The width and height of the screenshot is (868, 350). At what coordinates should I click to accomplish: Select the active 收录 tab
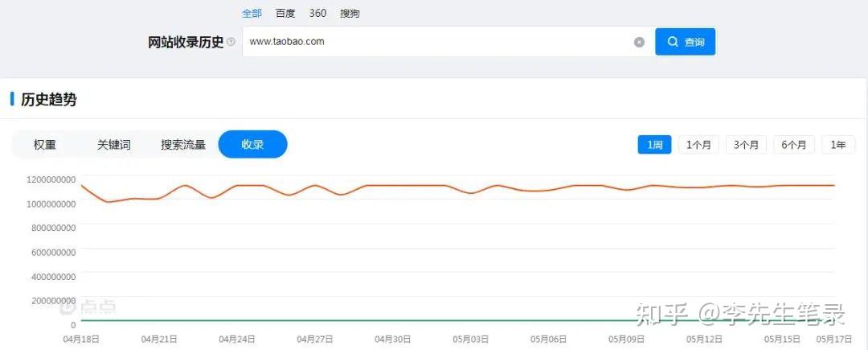(252, 145)
